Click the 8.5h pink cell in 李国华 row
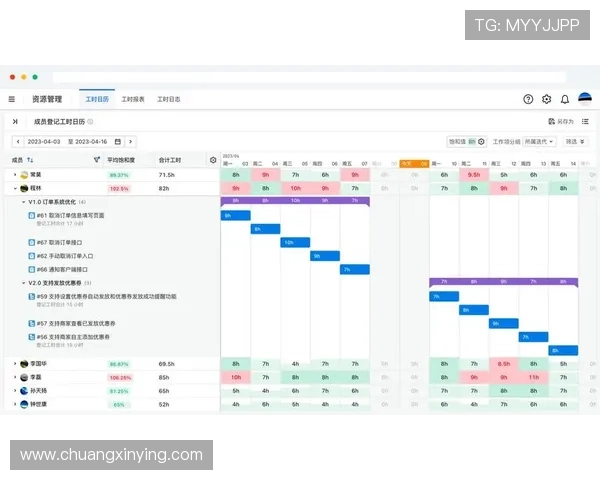This screenshot has height=480, width=600. pyautogui.click(x=504, y=364)
